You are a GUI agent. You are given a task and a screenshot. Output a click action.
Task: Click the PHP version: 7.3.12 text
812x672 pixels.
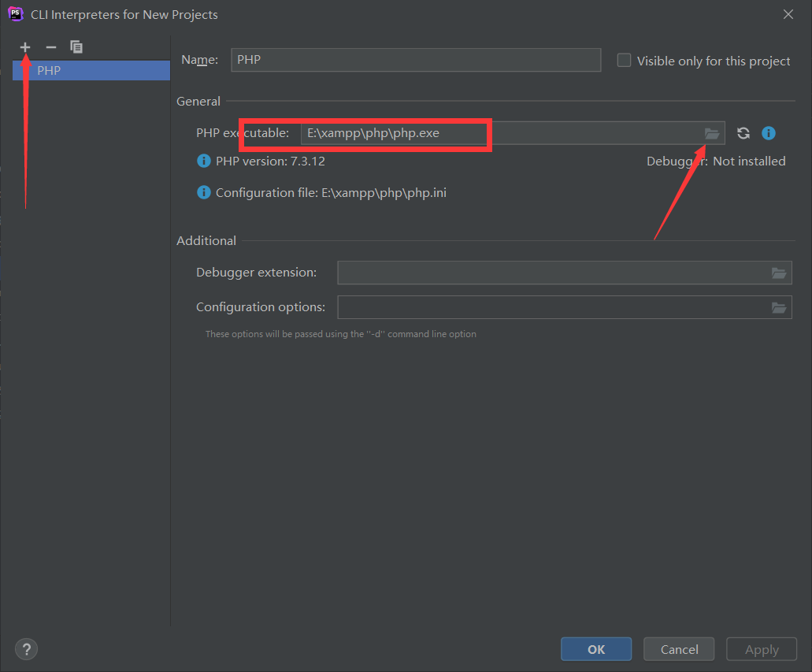(270, 162)
